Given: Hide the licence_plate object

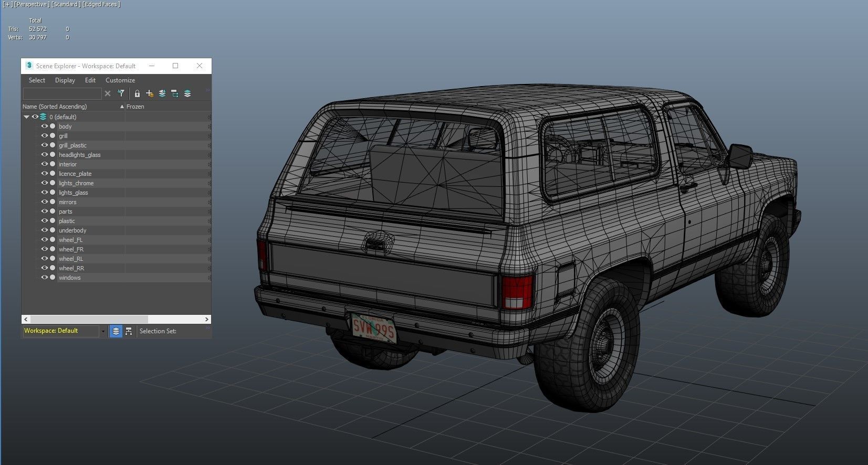Looking at the screenshot, I should (45, 174).
